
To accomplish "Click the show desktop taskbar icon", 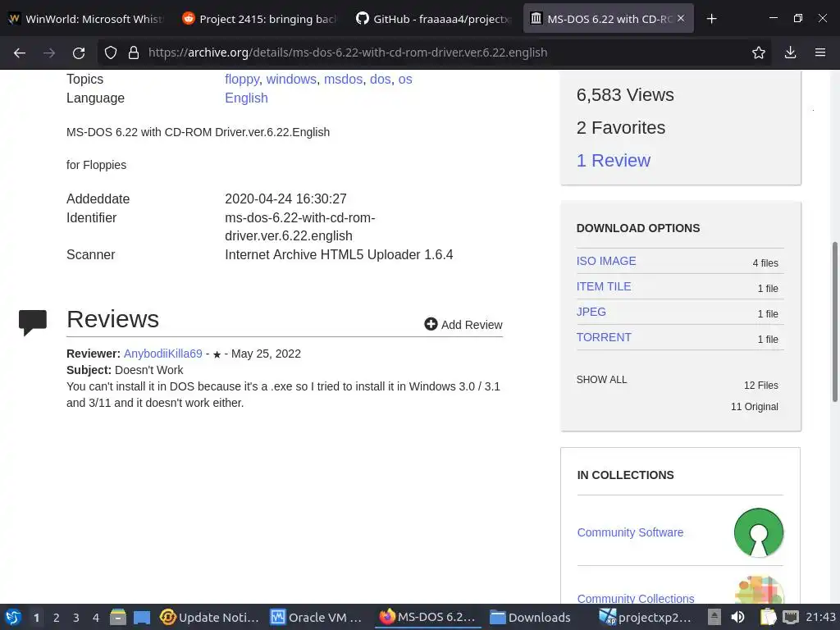I will tap(141, 617).
